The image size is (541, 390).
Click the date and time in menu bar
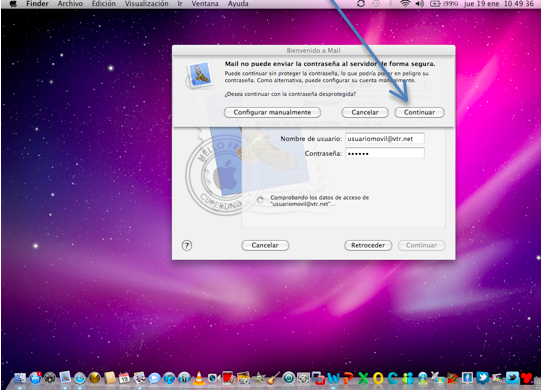[x=499, y=4]
